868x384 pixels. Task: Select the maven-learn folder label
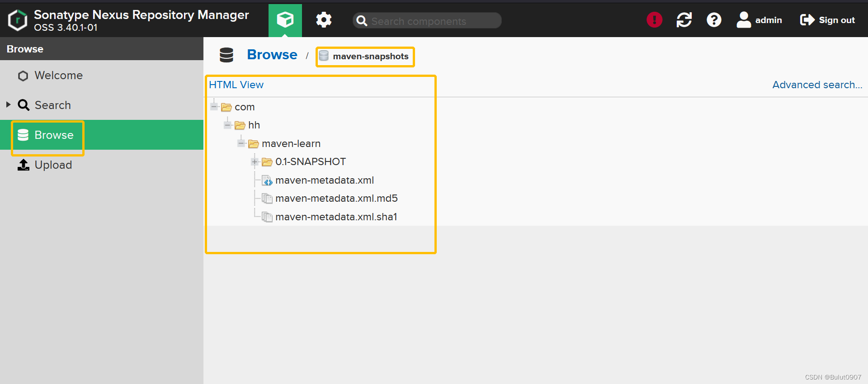point(291,144)
